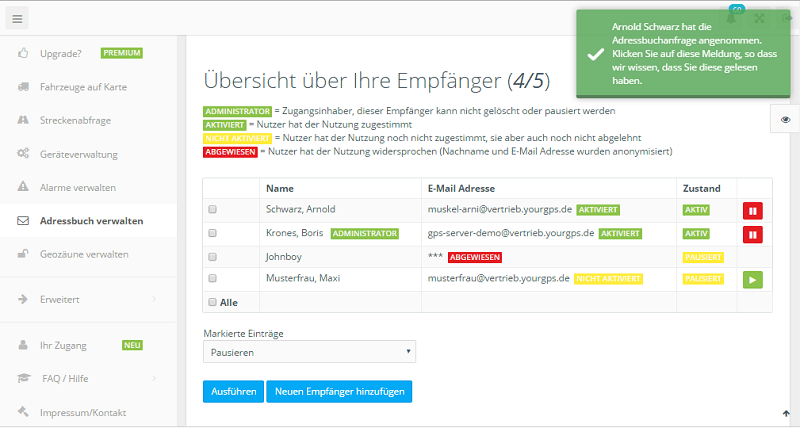Expand the FAQ / Hilfe submenu chevron
Image resolution: width=800 pixels, height=428 pixels.
coord(154,378)
